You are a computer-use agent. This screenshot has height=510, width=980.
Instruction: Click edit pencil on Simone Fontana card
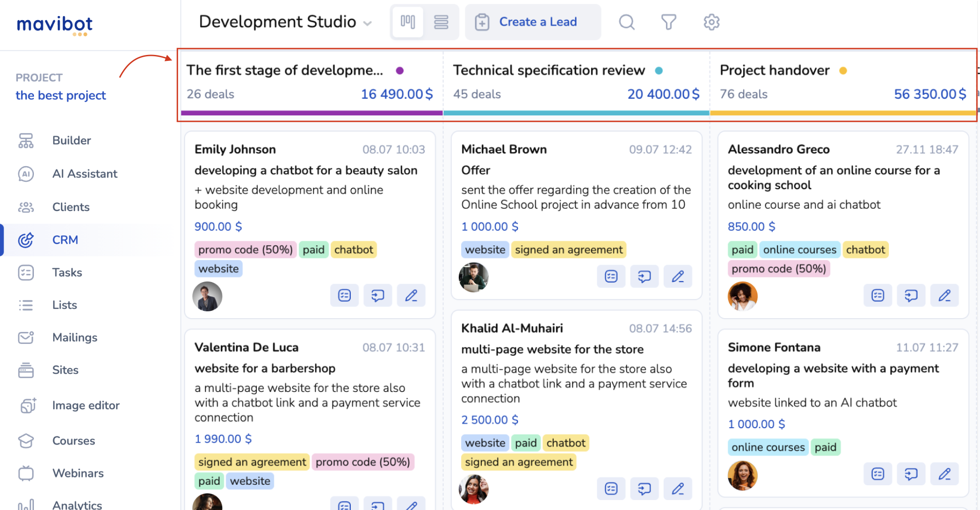[x=944, y=474]
